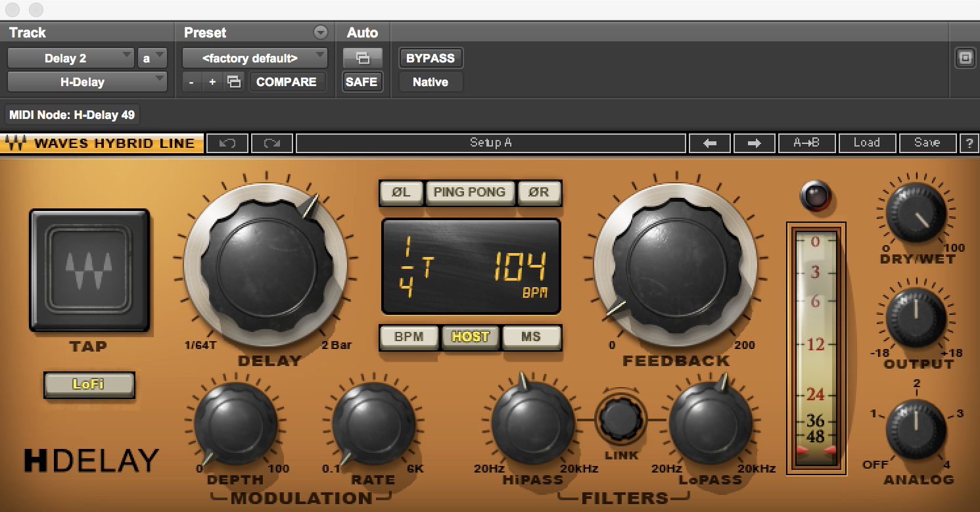Click the undo arrow in Waves toolbar
Image resolution: width=980 pixels, height=512 pixels.
point(227,143)
